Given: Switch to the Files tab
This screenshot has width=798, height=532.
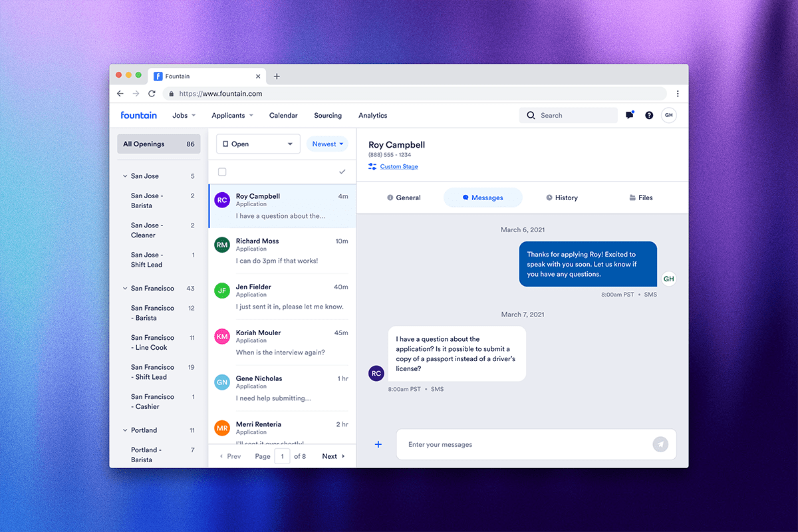Looking at the screenshot, I should tap(640, 198).
